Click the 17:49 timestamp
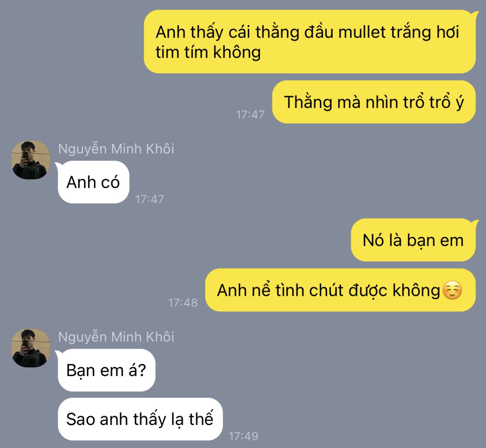 (x=243, y=436)
